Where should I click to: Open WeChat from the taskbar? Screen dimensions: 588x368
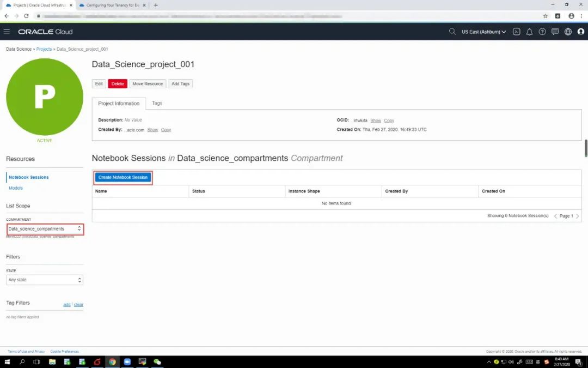(x=157, y=362)
